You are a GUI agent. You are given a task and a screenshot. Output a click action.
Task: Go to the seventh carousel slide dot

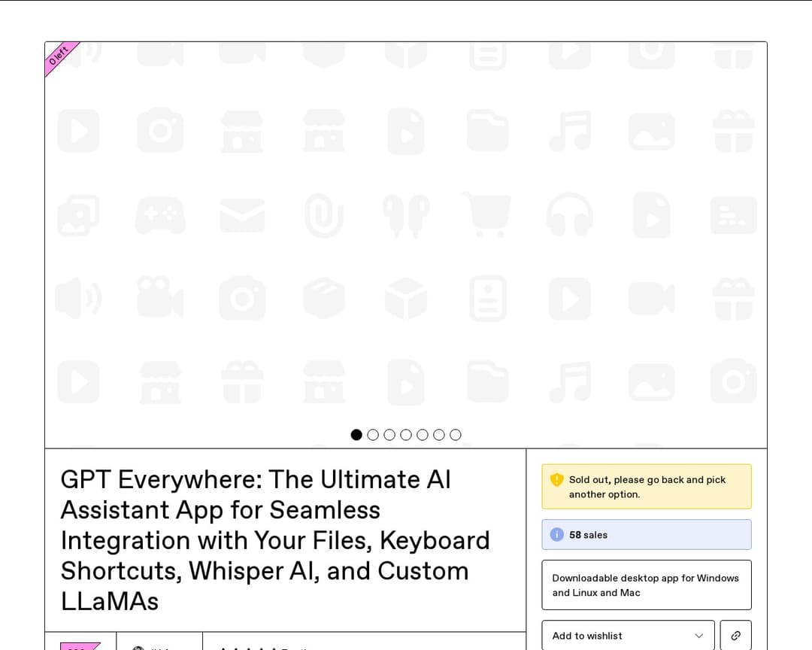(x=455, y=435)
